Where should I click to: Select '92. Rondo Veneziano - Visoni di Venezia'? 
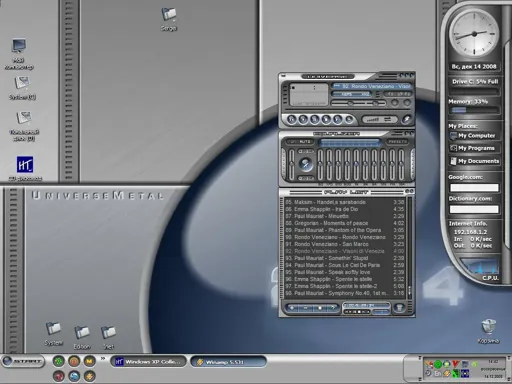click(344, 251)
